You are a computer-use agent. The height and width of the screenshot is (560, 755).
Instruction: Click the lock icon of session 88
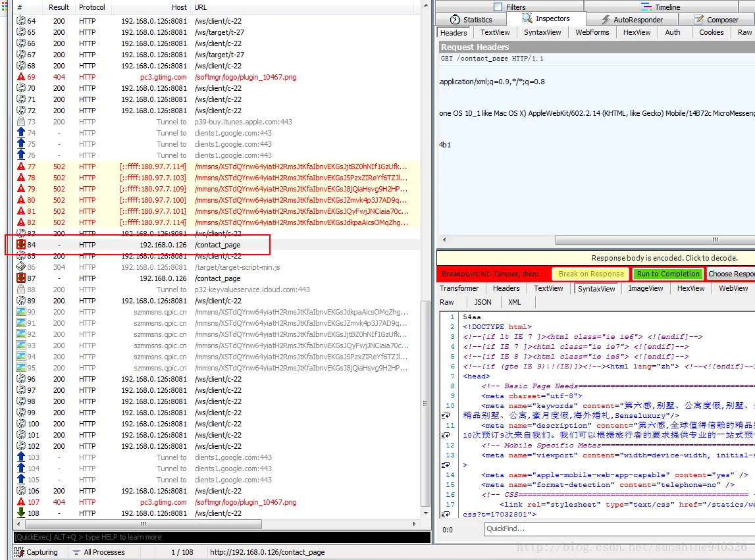coord(20,290)
